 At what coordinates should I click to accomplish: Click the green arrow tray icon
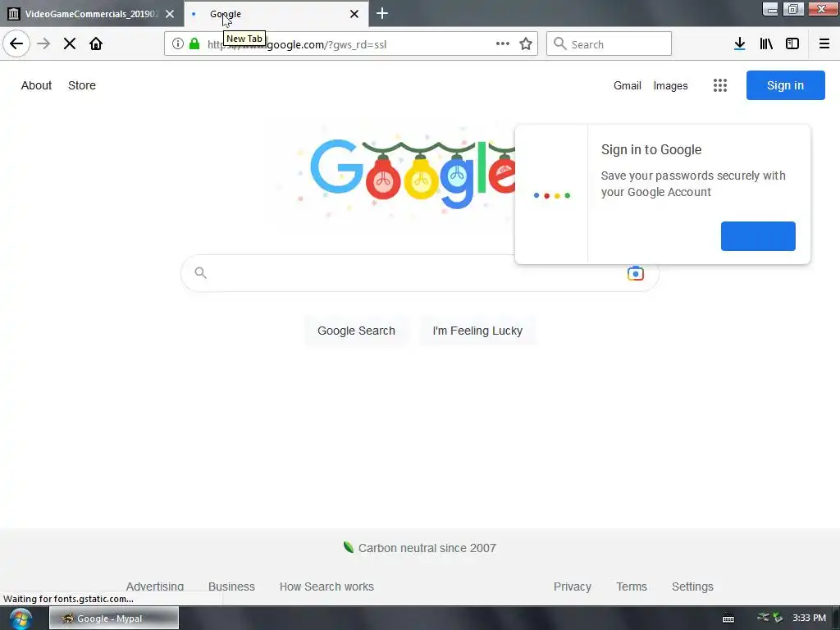pyautogui.click(x=778, y=618)
